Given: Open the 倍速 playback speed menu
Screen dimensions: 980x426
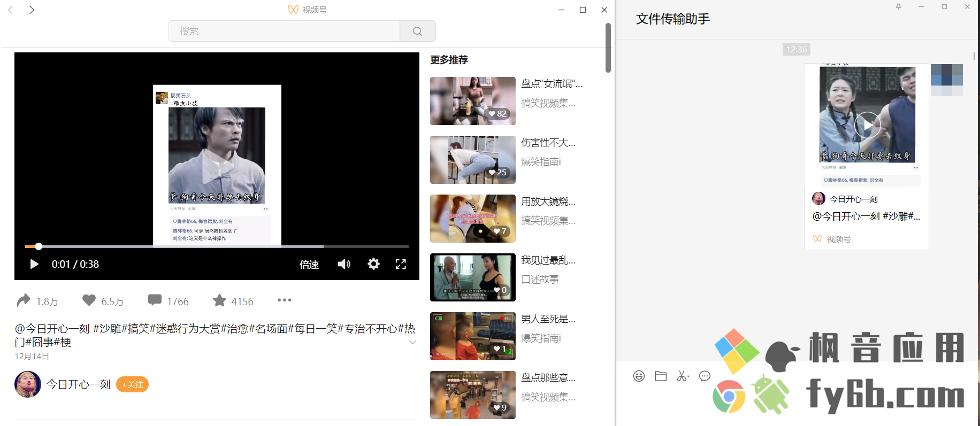Looking at the screenshot, I should (x=309, y=264).
